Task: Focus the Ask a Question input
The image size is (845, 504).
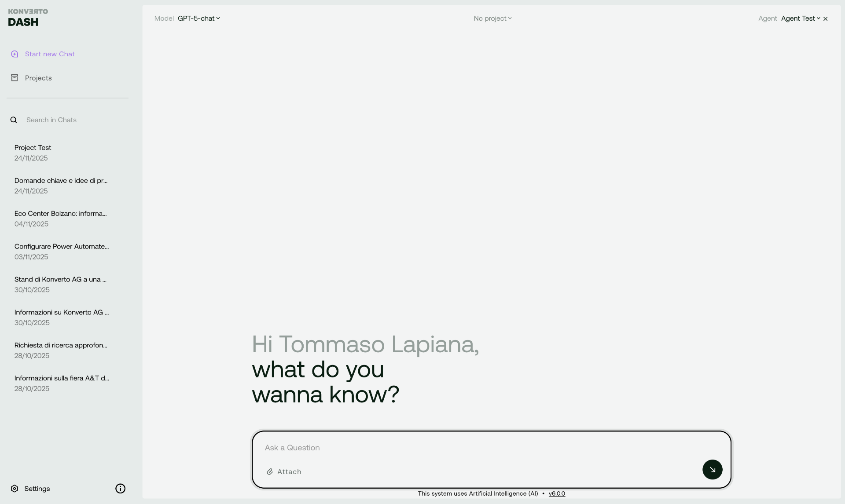Action: (x=491, y=448)
